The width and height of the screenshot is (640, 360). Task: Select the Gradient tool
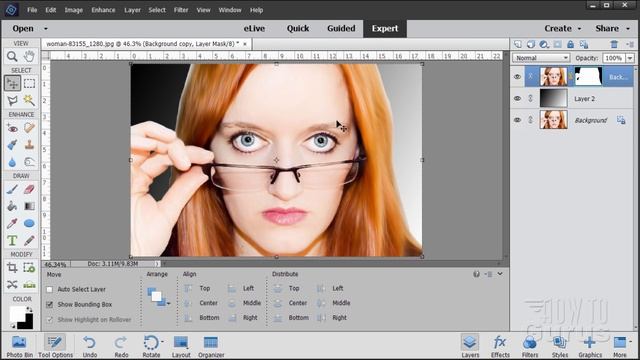29,207
